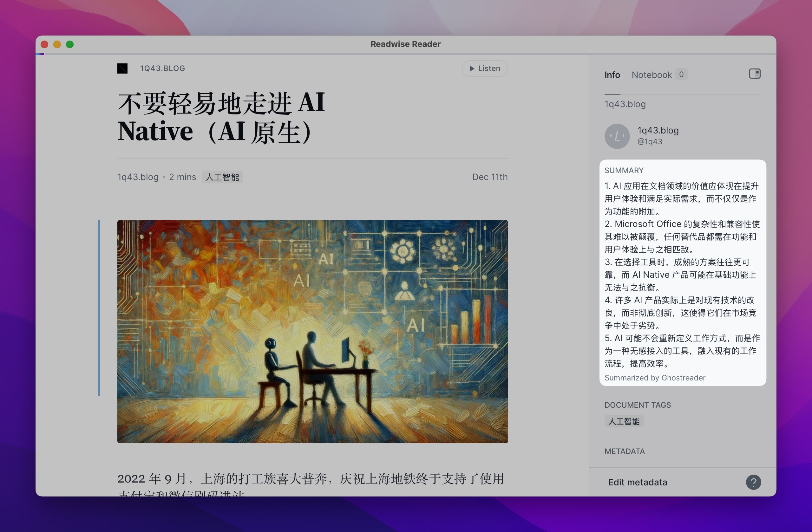Click the 1Q43.BLOG site name header
Viewport: 812px width, 532px height.
point(162,68)
